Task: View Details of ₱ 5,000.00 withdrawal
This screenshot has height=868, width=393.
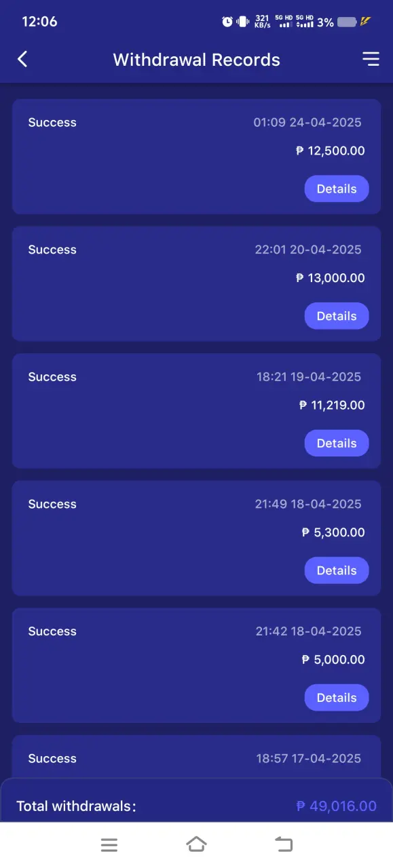Action: pyautogui.click(x=337, y=697)
